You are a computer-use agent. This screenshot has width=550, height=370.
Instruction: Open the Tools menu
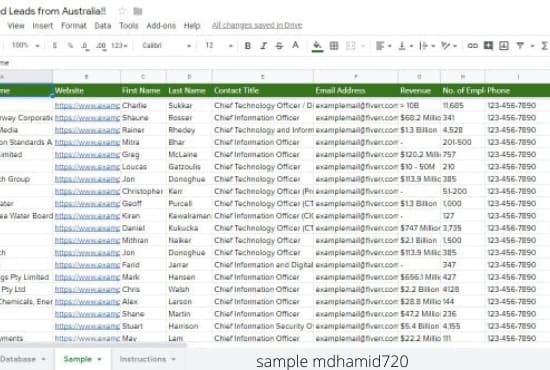[x=129, y=26]
